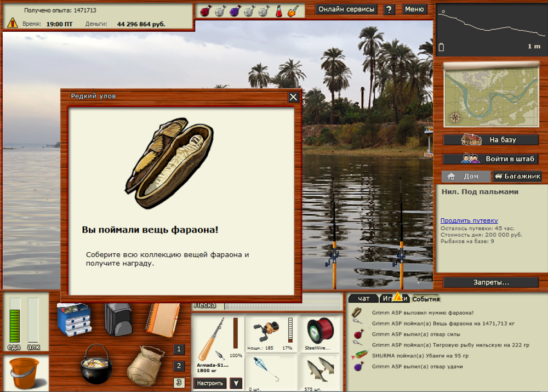
Task: Click the На базу button
Action: [491, 140]
